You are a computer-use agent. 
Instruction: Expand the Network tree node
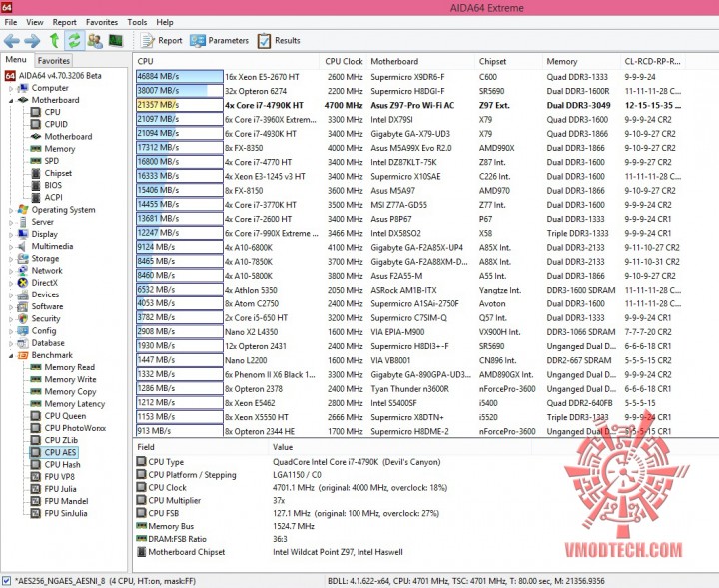(11, 271)
